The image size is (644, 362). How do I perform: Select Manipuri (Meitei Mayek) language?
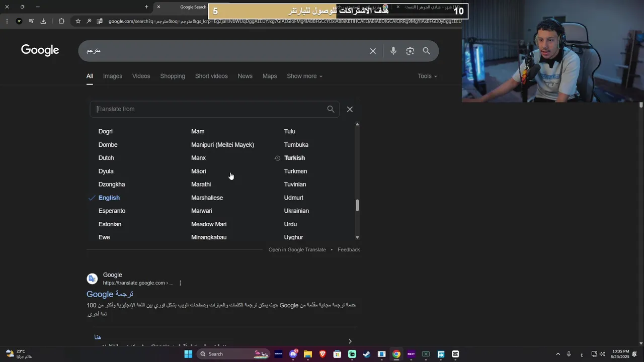tap(222, 145)
